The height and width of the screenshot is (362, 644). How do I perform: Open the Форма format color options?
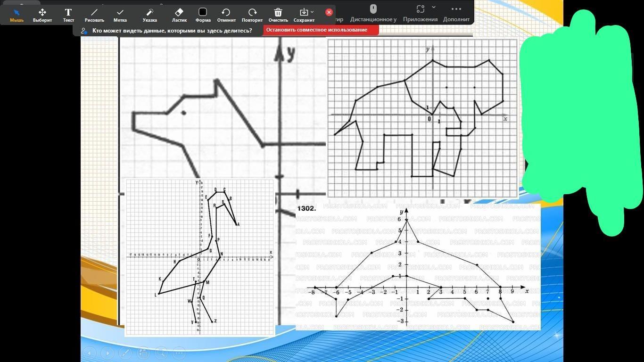[x=203, y=15]
